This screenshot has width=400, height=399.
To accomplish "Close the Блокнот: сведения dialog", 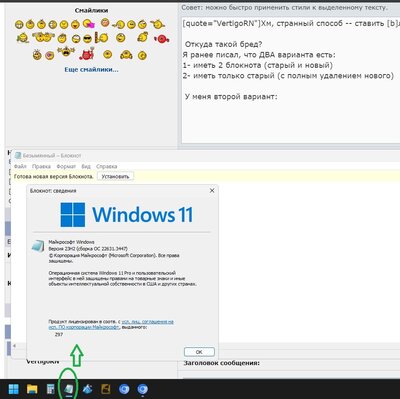I will click(x=212, y=191).
